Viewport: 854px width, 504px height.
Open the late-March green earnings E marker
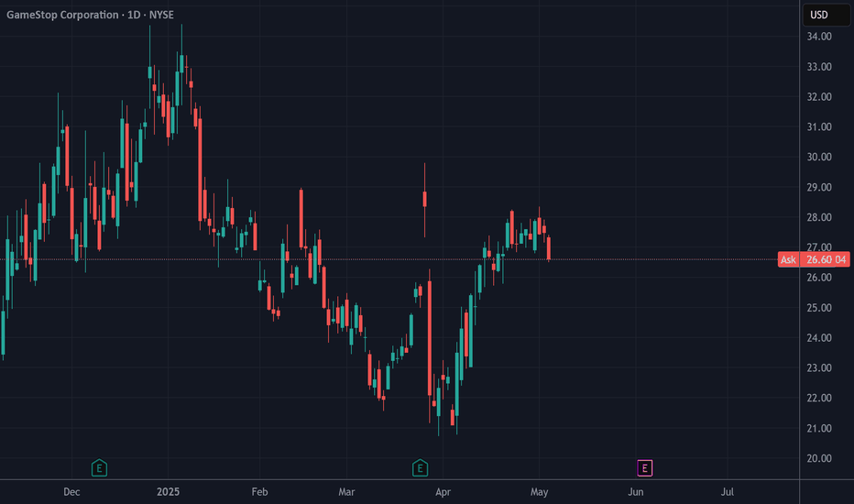(420, 467)
